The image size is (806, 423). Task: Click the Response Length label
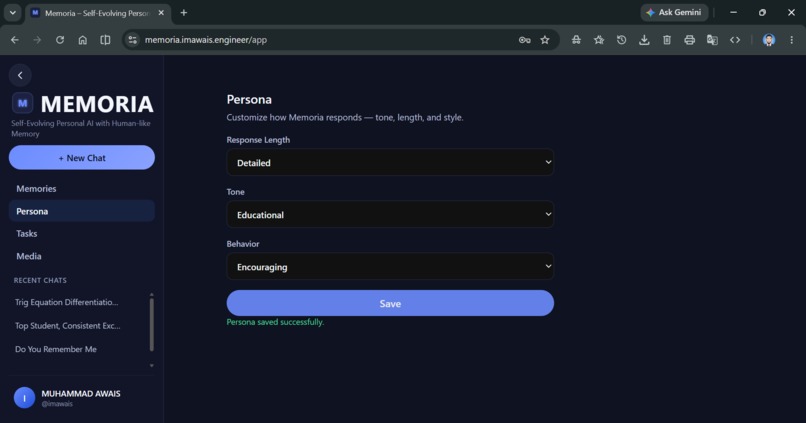258,140
